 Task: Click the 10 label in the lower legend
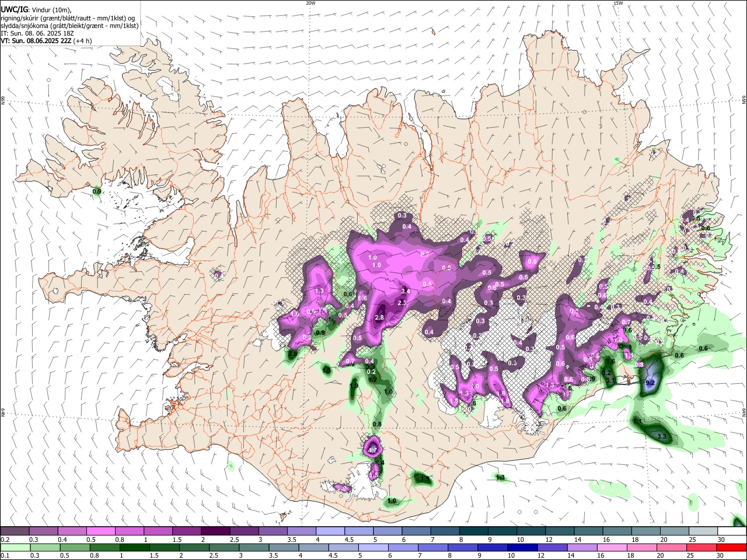click(511, 556)
